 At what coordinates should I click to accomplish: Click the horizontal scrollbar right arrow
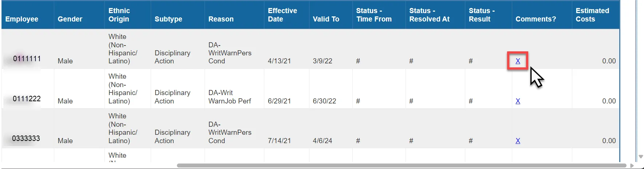point(632,166)
